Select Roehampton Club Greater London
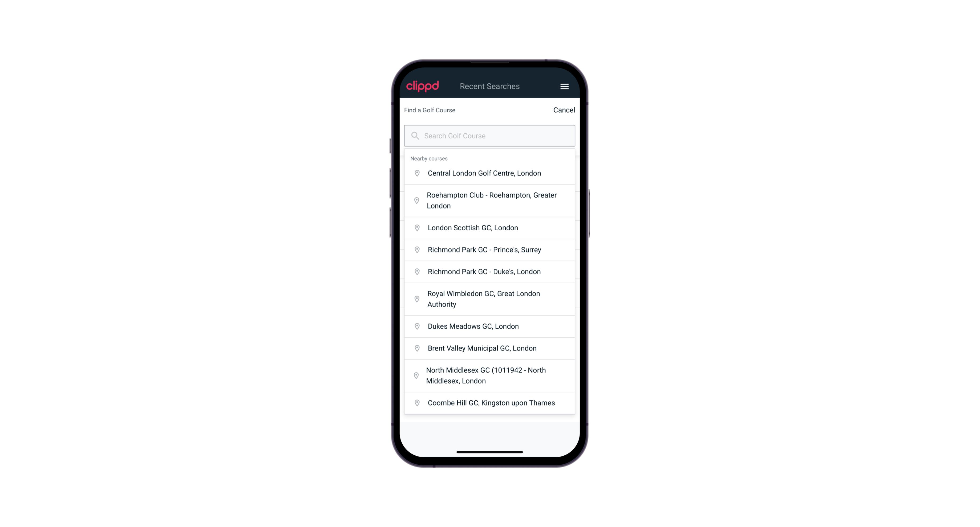Screen dimensions: 980x527 point(489,201)
